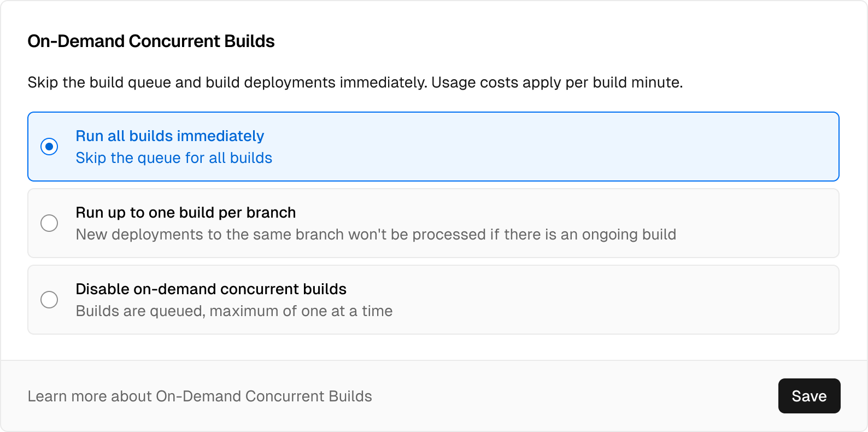Click 'Skip the queue for all builds' subtitle
The width and height of the screenshot is (868, 432).
[x=174, y=158]
